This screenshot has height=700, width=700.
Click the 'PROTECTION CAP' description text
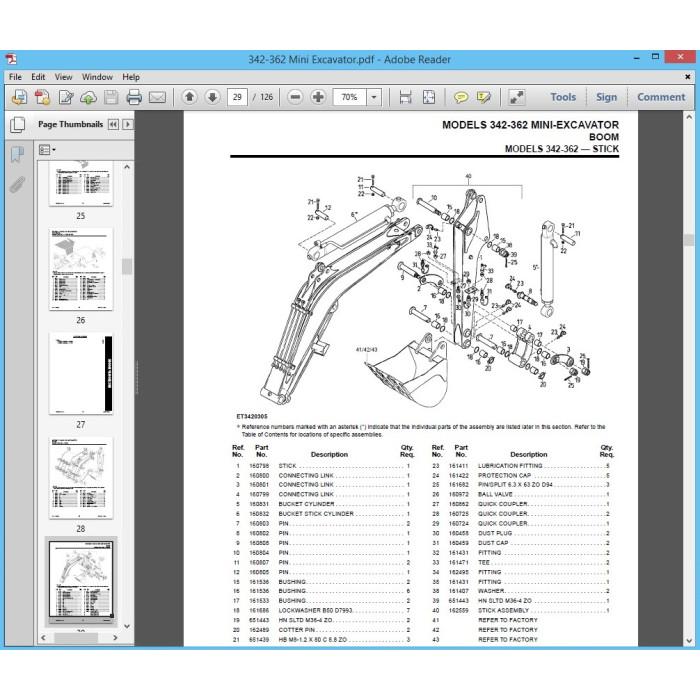tap(504, 475)
